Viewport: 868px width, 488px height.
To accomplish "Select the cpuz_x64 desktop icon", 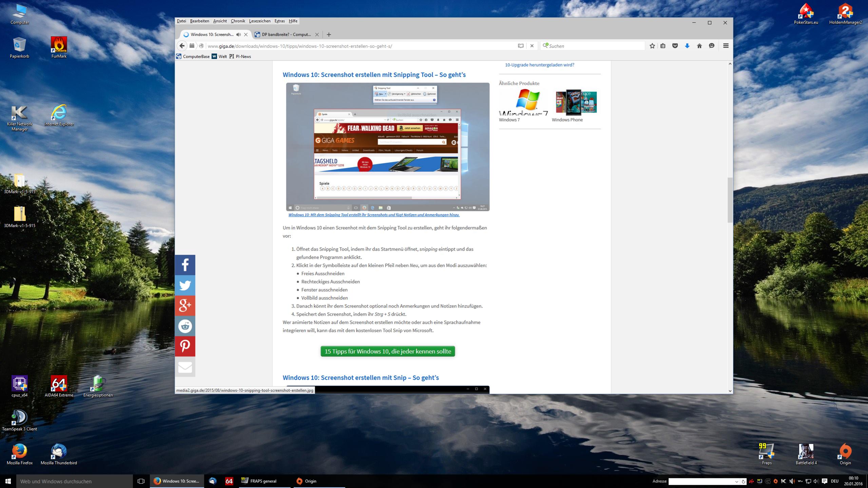I will (x=20, y=386).
